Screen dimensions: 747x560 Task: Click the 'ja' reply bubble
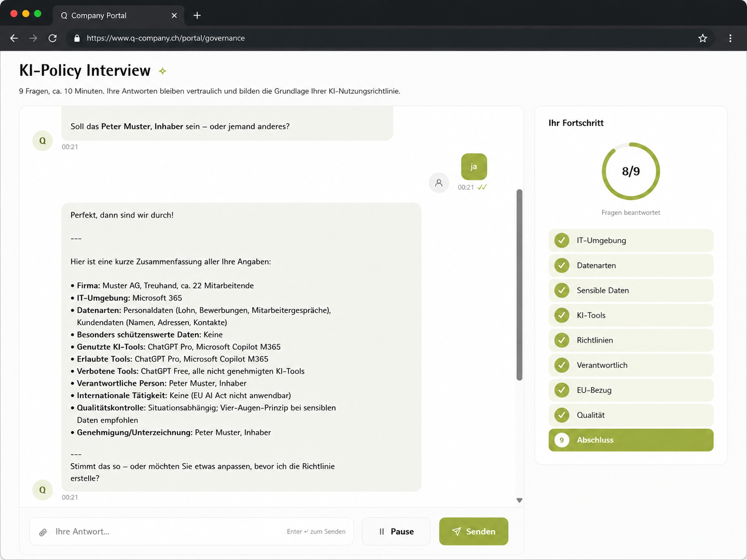[x=474, y=167]
